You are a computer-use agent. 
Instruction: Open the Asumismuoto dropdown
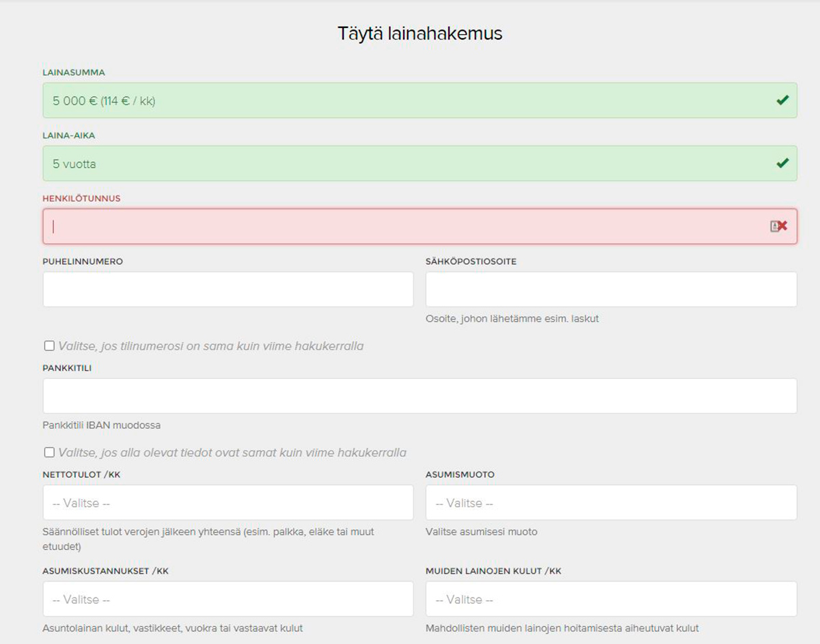tap(611, 503)
